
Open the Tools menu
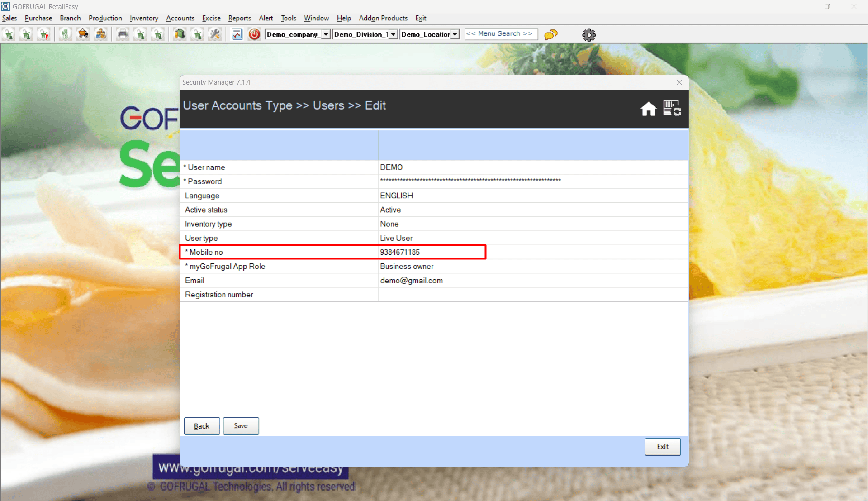point(289,18)
